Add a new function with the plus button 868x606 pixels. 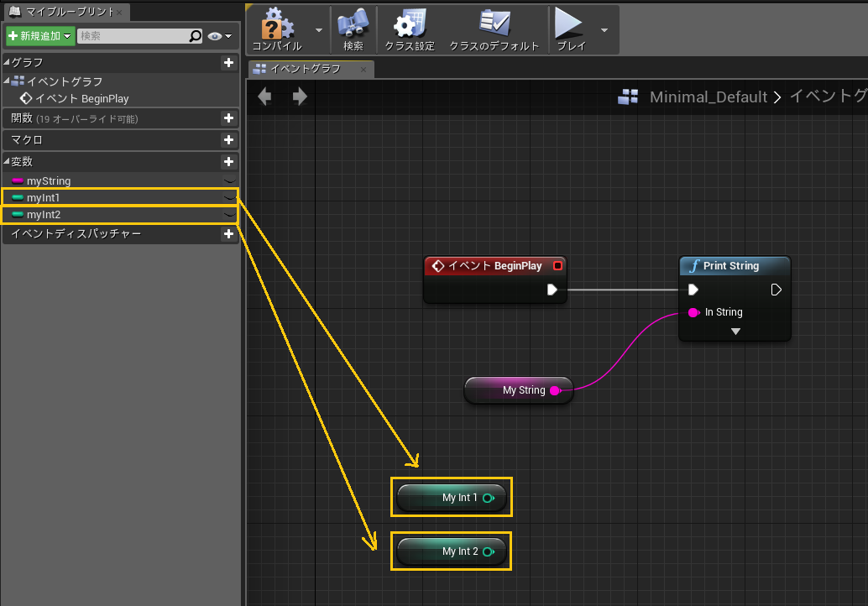(x=228, y=118)
